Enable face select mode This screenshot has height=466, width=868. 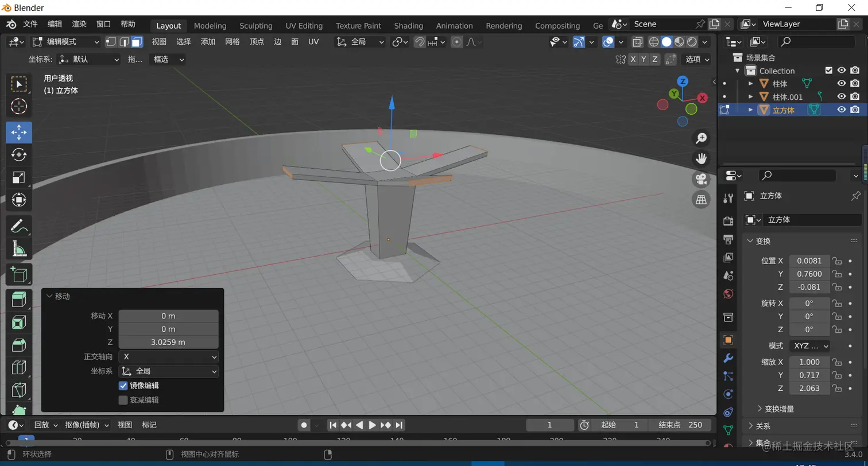point(137,42)
